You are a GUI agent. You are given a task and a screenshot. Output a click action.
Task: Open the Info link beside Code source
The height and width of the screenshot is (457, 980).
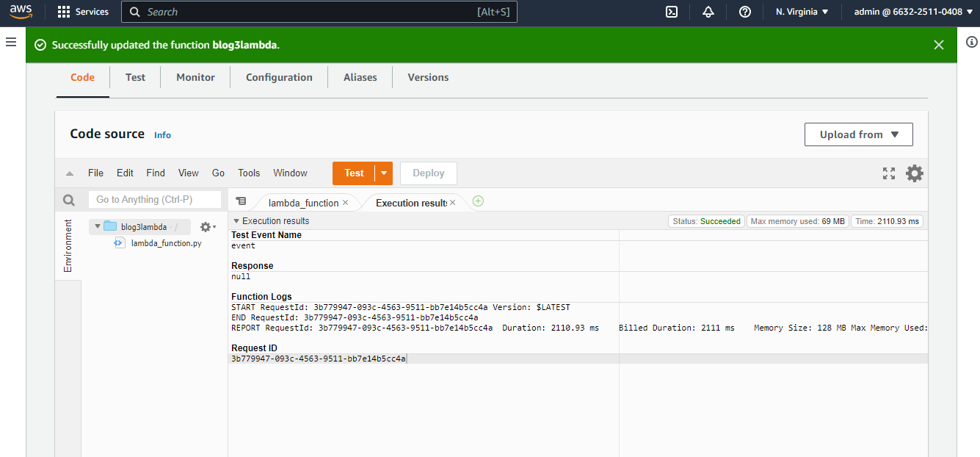[x=162, y=135]
